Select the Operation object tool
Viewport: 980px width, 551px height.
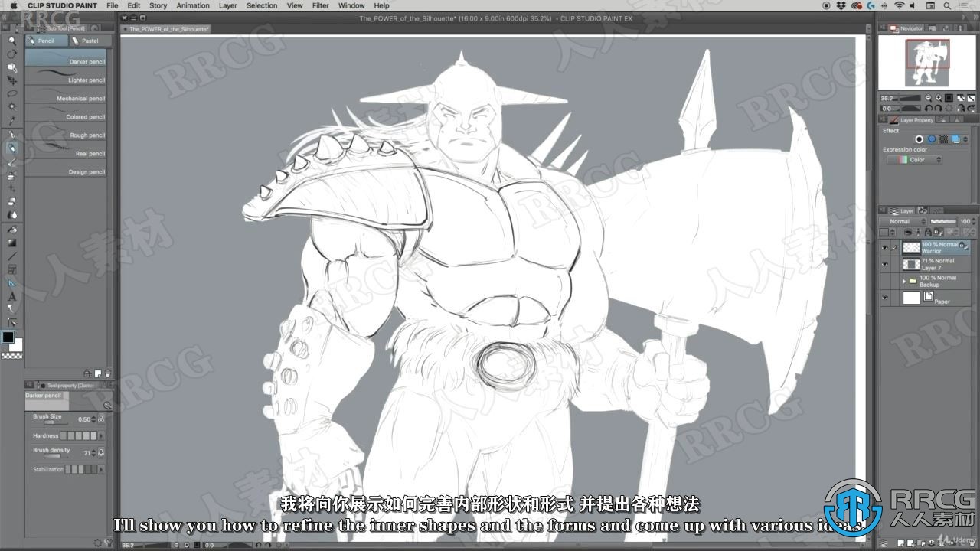[x=12, y=67]
